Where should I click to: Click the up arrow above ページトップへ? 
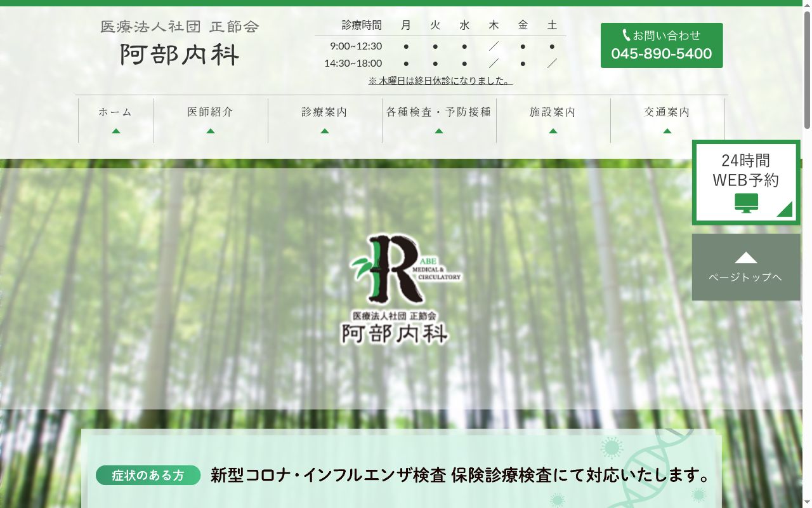click(x=746, y=258)
